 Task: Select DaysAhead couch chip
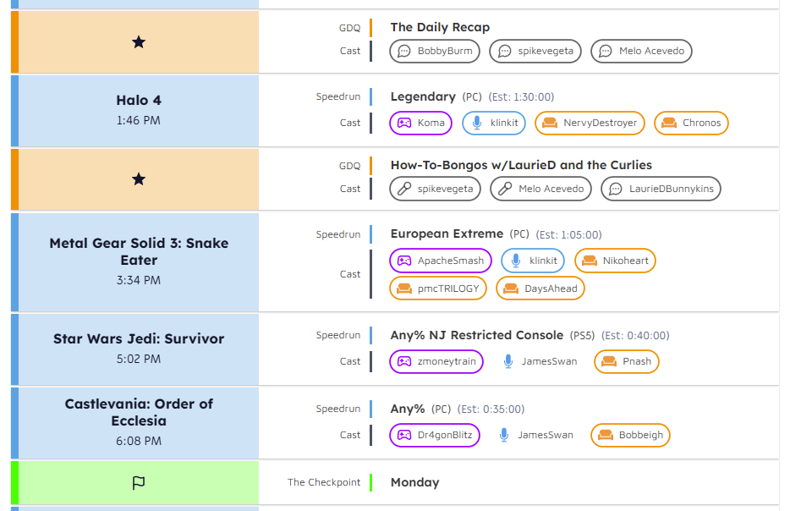pos(540,288)
